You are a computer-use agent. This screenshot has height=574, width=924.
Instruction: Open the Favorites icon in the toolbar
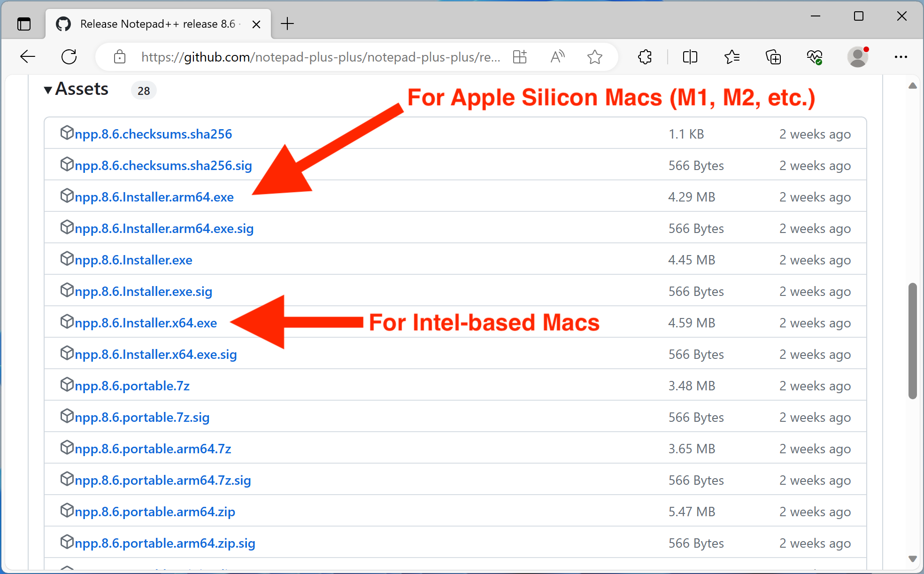click(731, 57)
